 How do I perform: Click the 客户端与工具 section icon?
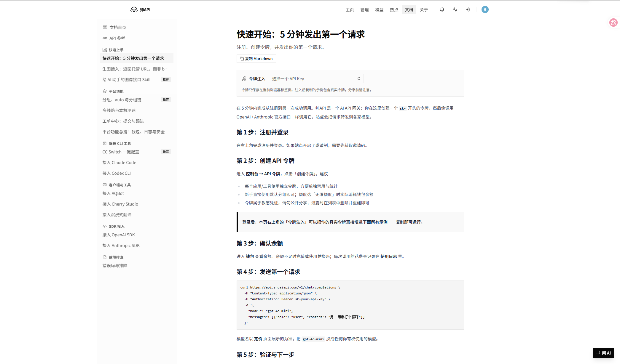tap(105, 185)
